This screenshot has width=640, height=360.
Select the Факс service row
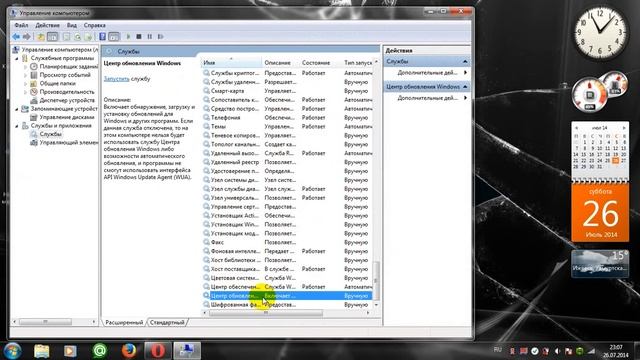287,242
